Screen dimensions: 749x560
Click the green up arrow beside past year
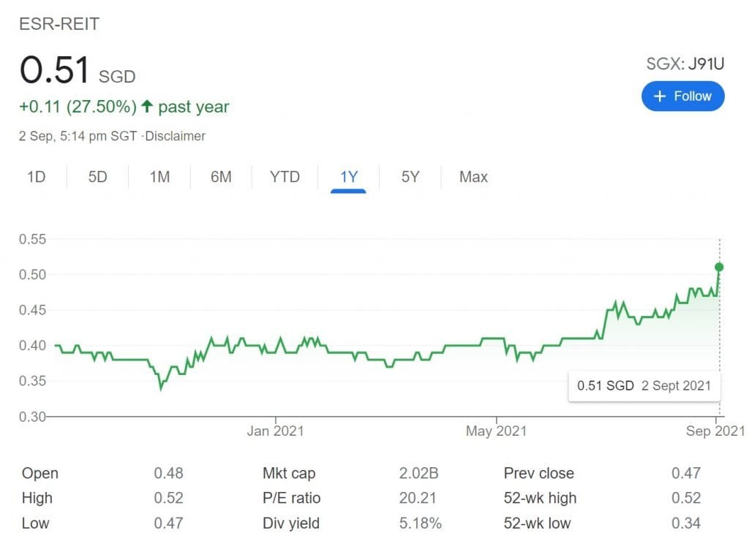point(147,106)
